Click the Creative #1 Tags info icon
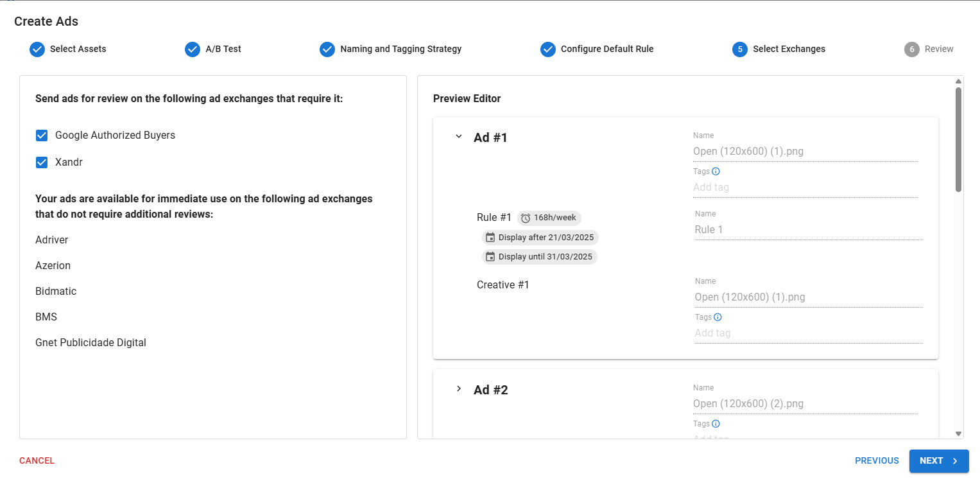 pos(718,317)
